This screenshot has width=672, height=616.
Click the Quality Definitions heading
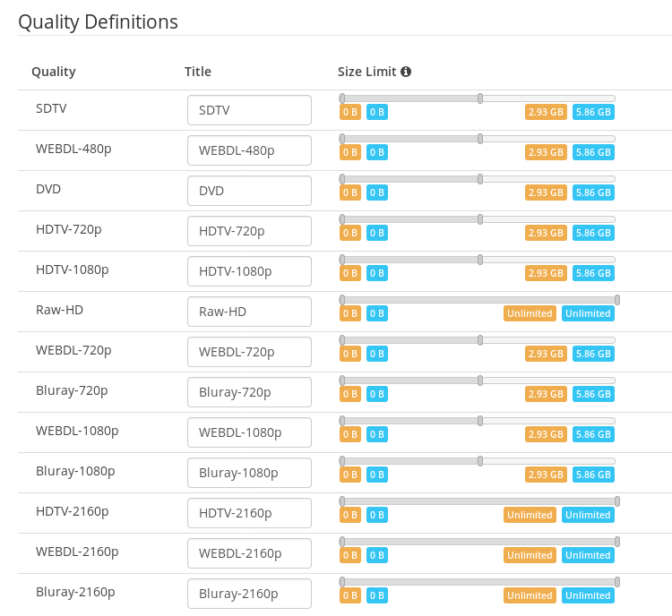point(99,22)
